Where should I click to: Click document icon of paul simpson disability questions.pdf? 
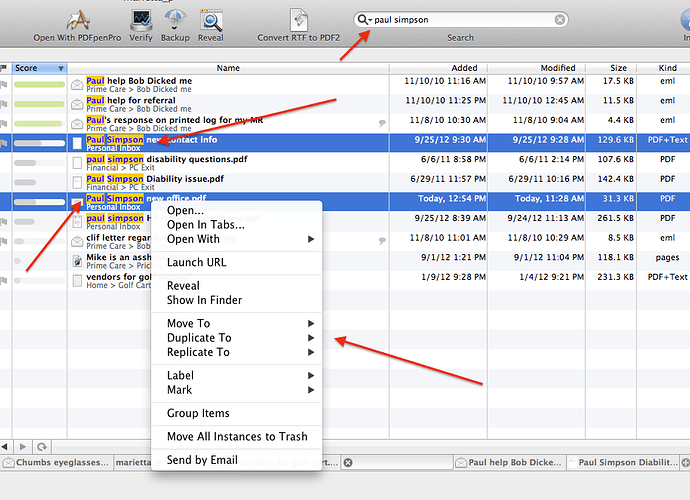(77, 163)
